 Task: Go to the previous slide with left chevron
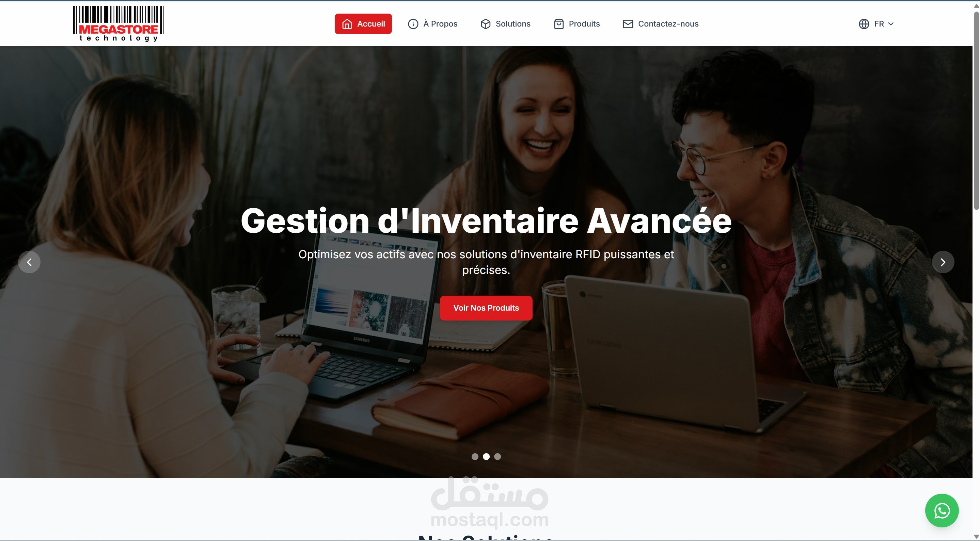click(29, 262)
